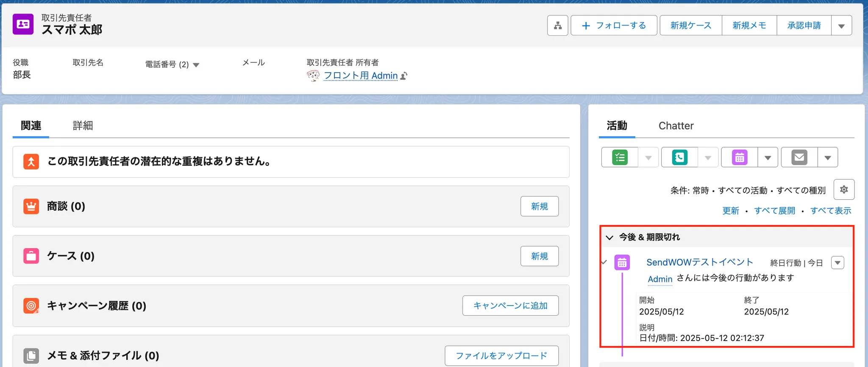Click the すべて展開 link

(x=774, y=210)
